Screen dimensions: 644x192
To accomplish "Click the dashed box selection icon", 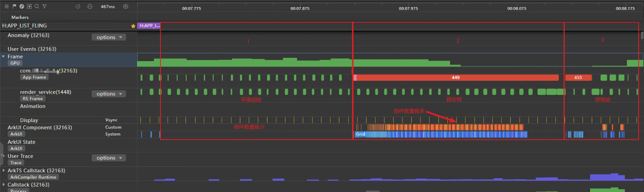I will (29, 6).
